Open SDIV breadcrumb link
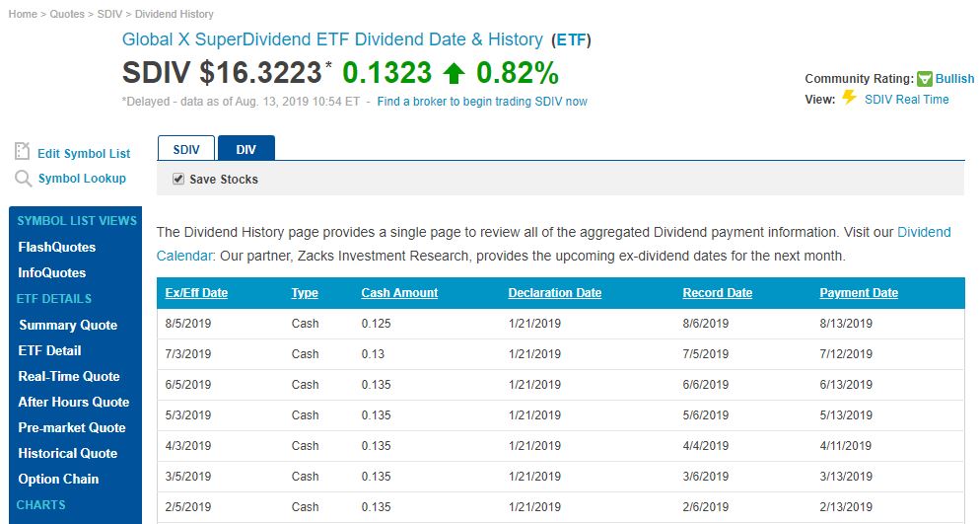The height and width of the screenshot is (524, 980). coord(109,14)
